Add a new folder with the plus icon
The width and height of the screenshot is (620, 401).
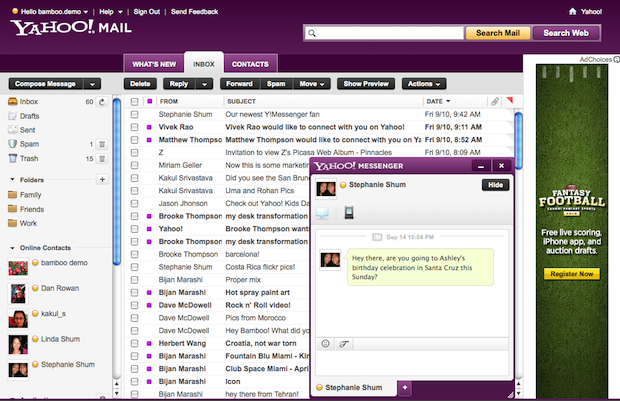point(102,179)
